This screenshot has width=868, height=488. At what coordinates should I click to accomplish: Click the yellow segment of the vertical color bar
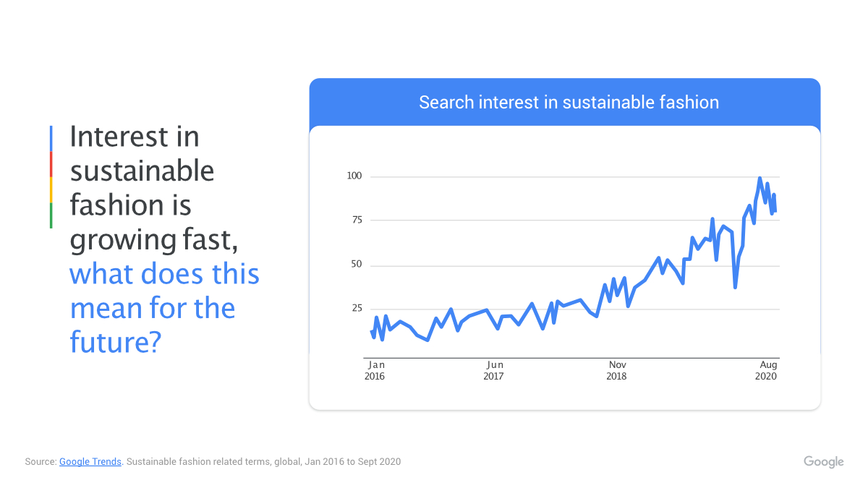pyautogui.click(x=51, y=190)
